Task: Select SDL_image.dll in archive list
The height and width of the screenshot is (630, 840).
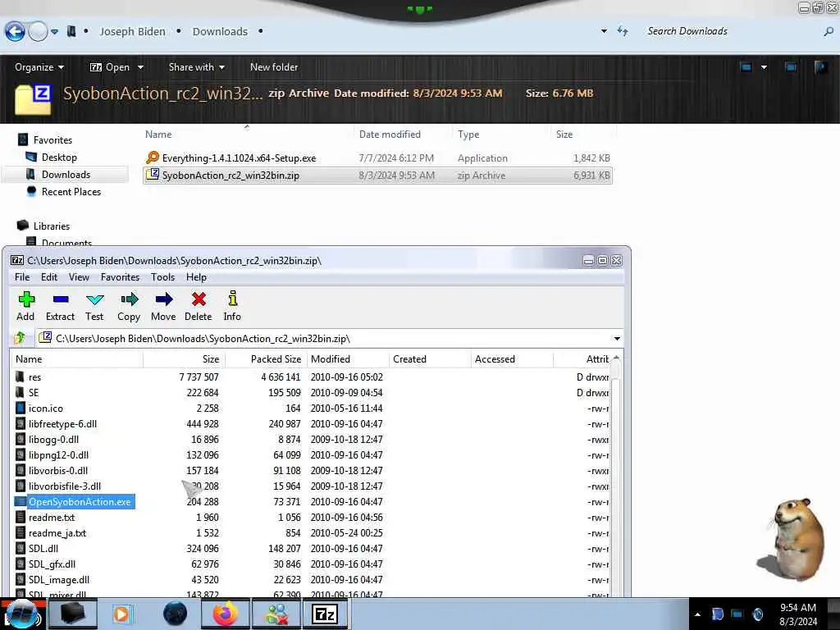Action: 59,580
